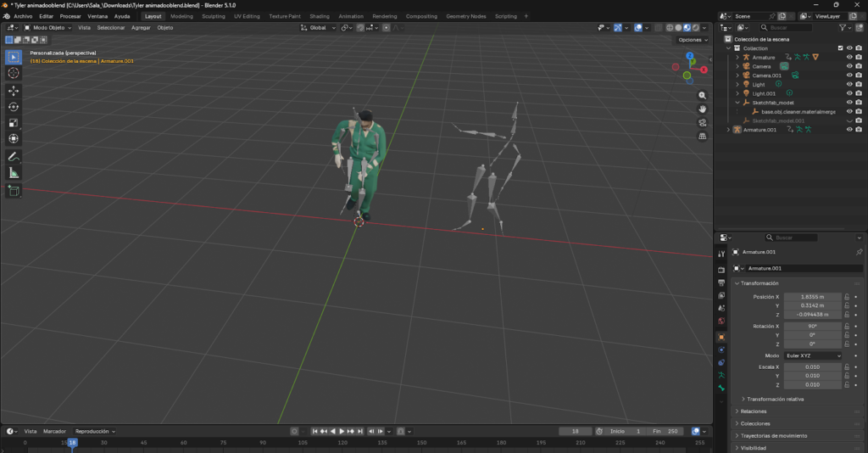The image size is (868, 453).
Task: Click the outliner Buscar search field
Action: pyautogui.click(x=786, y=28)
